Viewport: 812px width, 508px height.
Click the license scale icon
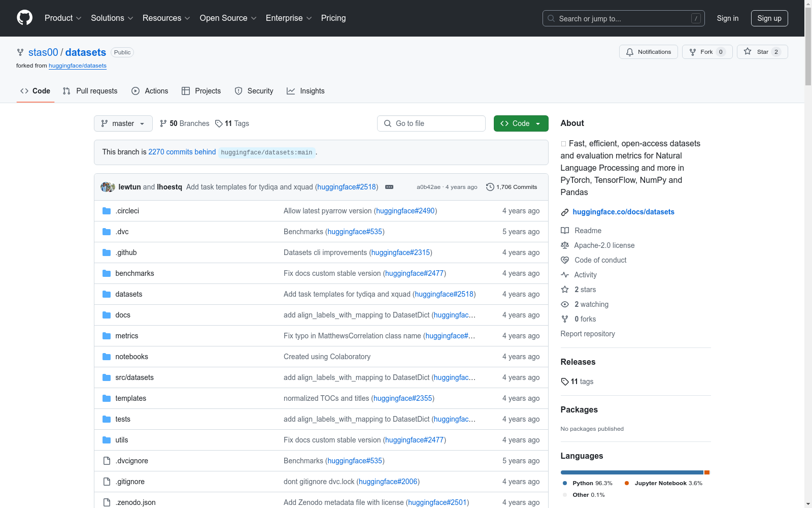click(x=565, y=245)
